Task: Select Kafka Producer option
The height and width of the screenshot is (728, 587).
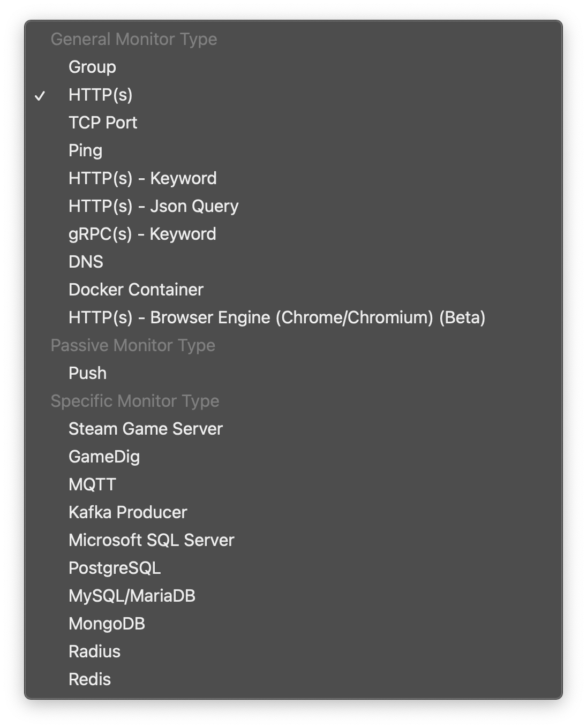Action: [x=127, y=512]
